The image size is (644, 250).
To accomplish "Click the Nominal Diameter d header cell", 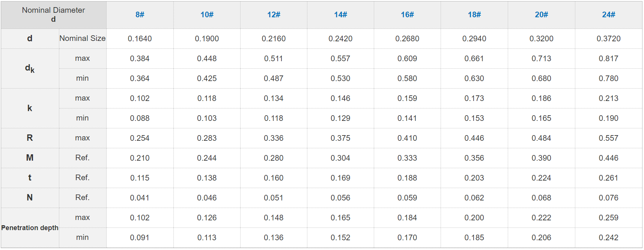I will [x=53, y=15].
